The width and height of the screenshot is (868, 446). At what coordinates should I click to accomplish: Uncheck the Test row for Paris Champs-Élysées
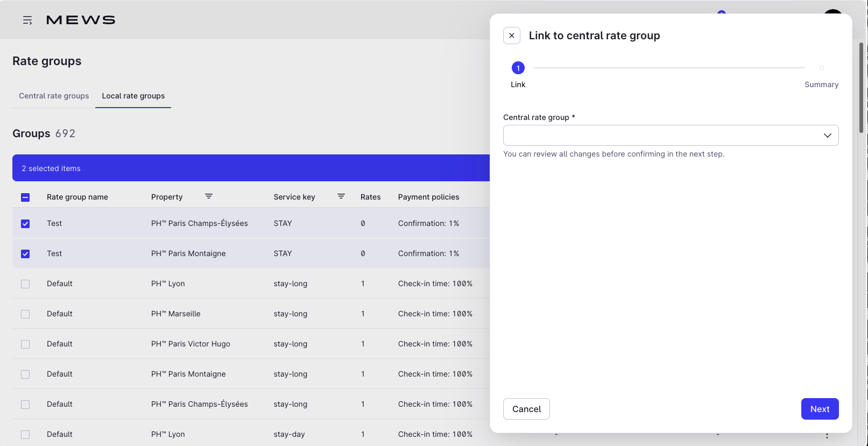pos(25,223)
